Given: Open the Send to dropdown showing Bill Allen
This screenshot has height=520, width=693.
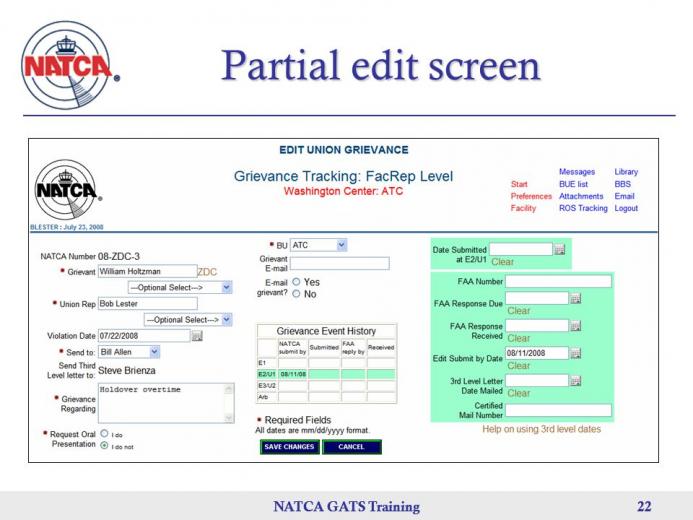Looking at the screenshot, I should tap(129, 352).
